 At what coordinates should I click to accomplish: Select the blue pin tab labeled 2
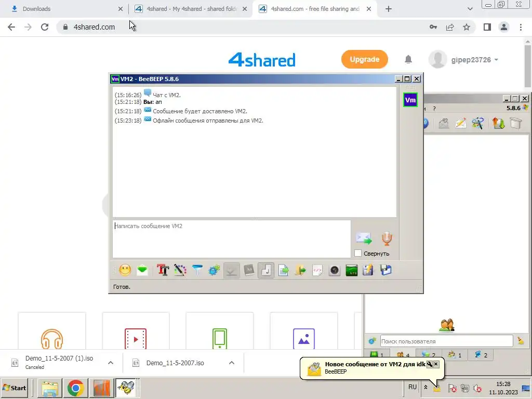pos(481,355)
